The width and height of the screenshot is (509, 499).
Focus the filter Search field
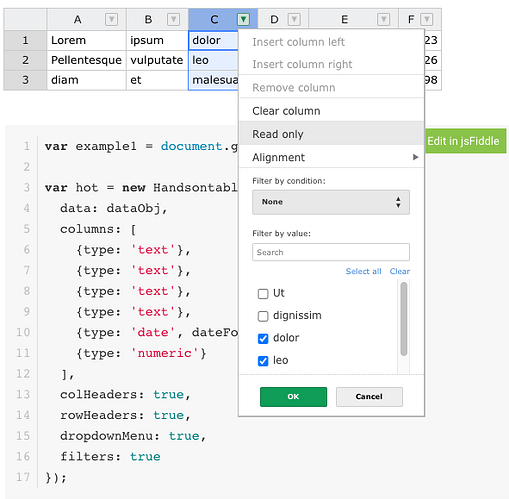[x=331, y=252]
